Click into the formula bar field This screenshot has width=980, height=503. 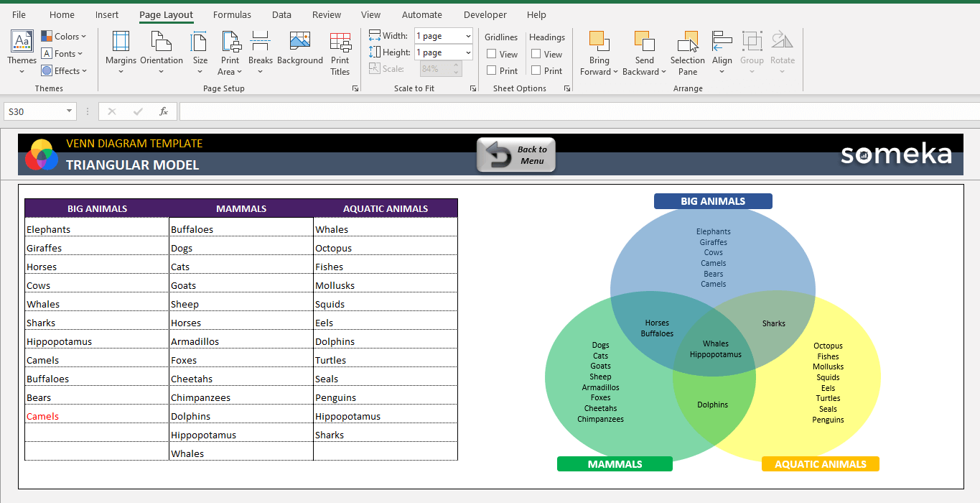tap(574, 111)
